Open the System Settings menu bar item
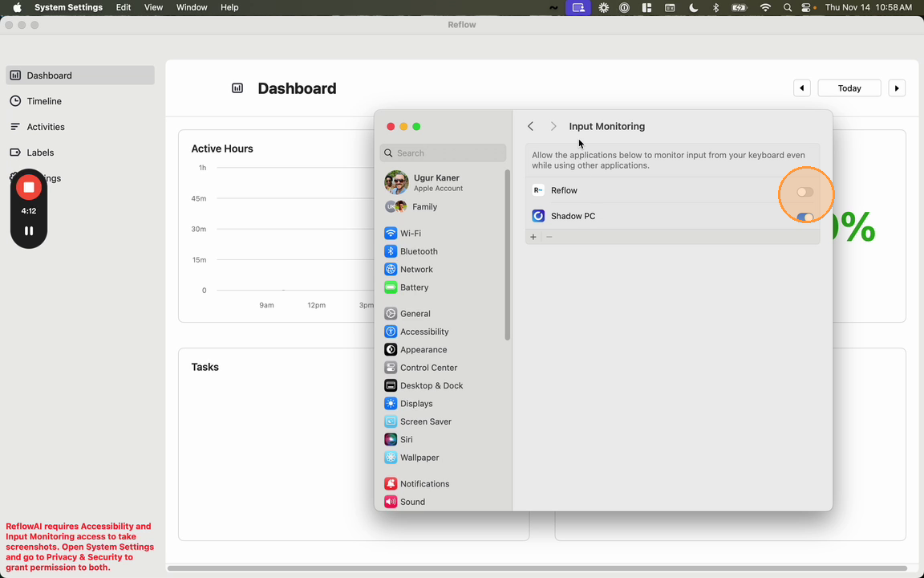 coord(68,7)
